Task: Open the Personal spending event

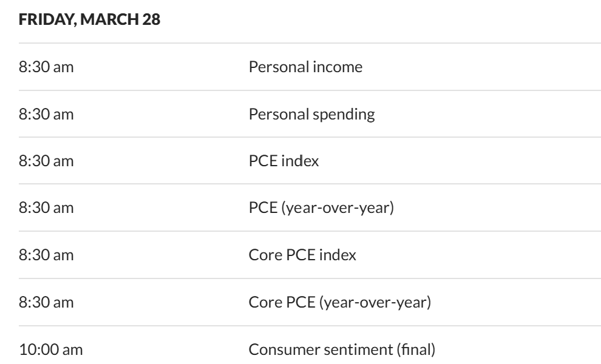Action: click(311, 113)
